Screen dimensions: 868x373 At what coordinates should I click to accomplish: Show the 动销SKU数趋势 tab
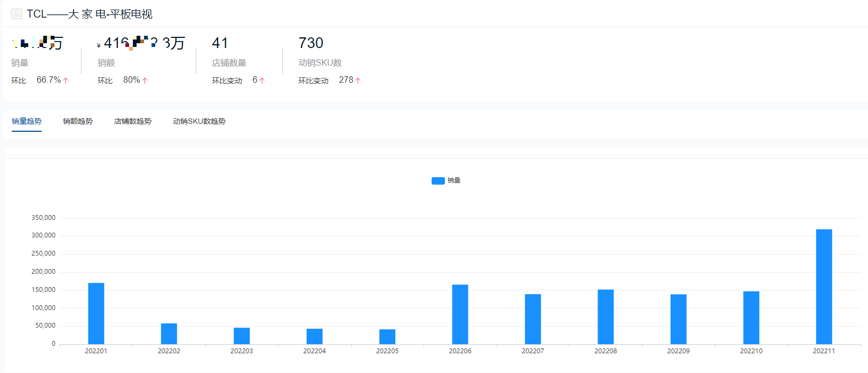tap(199, 121)
